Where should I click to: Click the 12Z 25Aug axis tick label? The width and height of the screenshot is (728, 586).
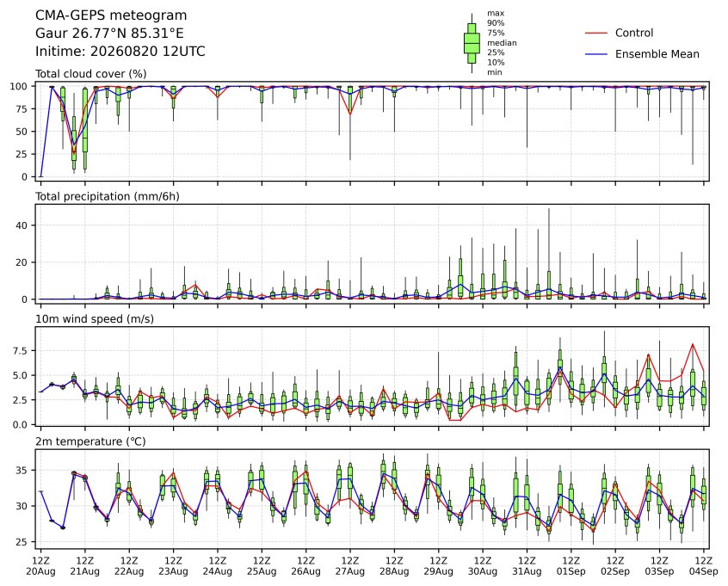point(262,565)
